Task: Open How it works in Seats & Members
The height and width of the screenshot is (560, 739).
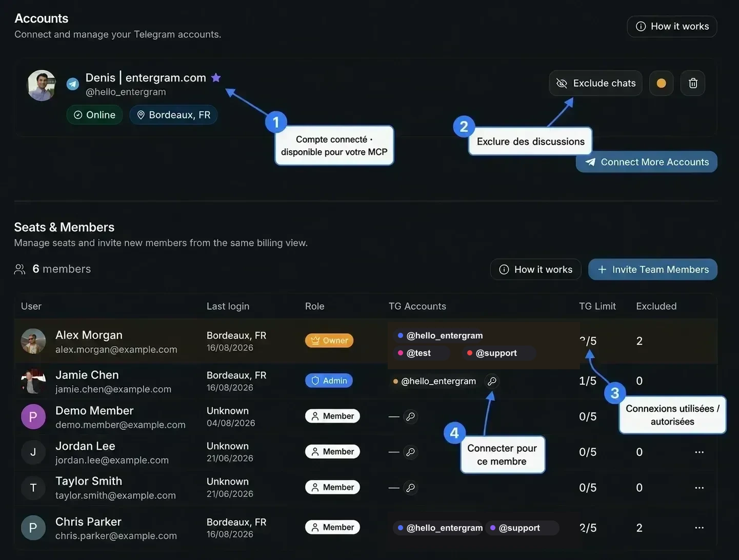Action: coord(535,269)
